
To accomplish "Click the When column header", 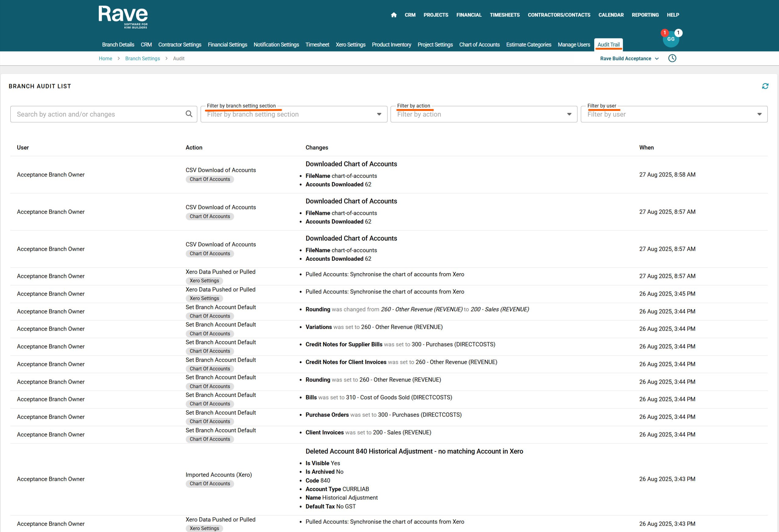I will click(646, 147).
